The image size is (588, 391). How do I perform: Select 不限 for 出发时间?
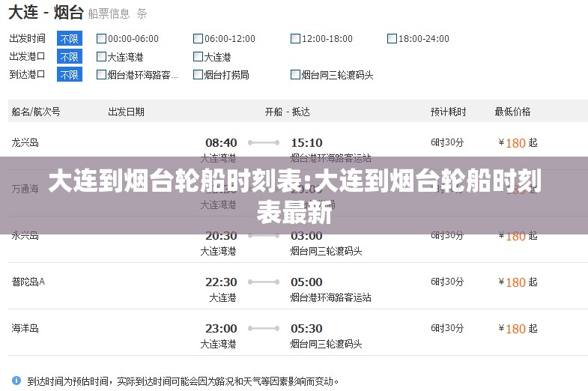70,39
